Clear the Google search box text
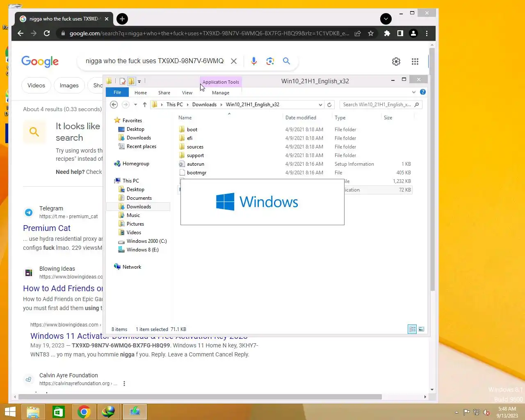The image size is (525, 420). pos(234,61)
